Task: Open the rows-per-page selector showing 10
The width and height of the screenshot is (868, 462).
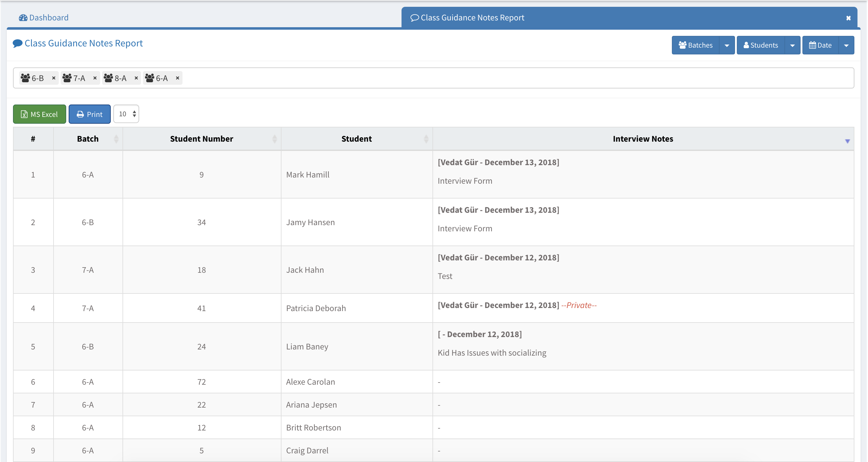Action: pos(126,114)
